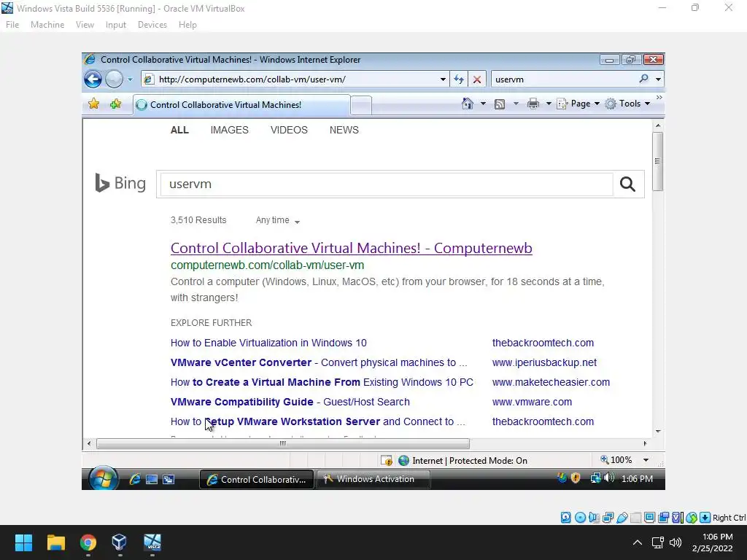
Task: Expand the toolbar overflow chevron
Action: point(659,97)
